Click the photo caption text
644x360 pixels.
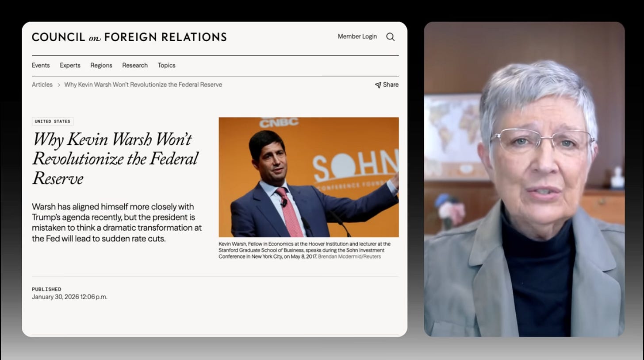click(x=305, y=250)
